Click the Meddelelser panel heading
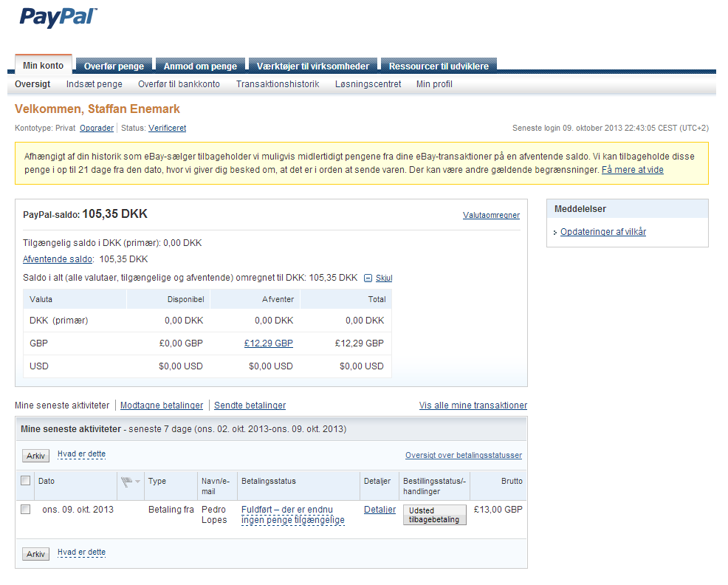 pyautogui.click(x=580, y=209)
